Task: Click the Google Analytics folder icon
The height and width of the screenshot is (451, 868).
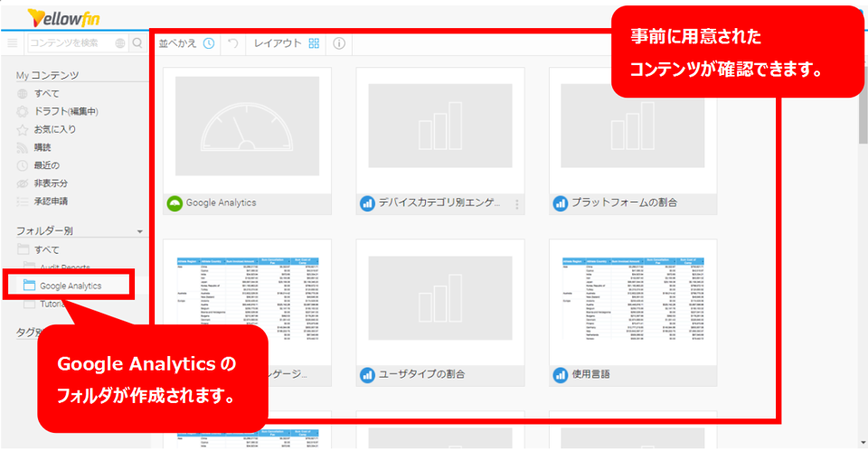Action: (x=29, y=285)
